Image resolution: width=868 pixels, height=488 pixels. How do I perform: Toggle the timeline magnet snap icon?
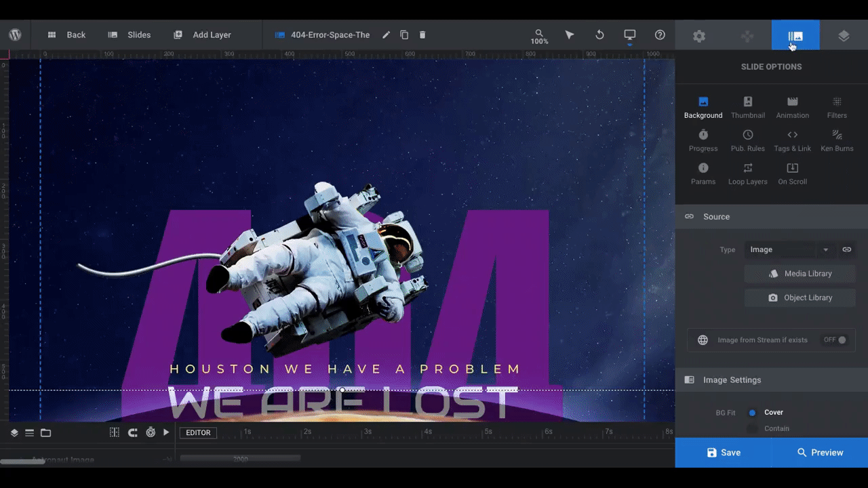(133, 432)
